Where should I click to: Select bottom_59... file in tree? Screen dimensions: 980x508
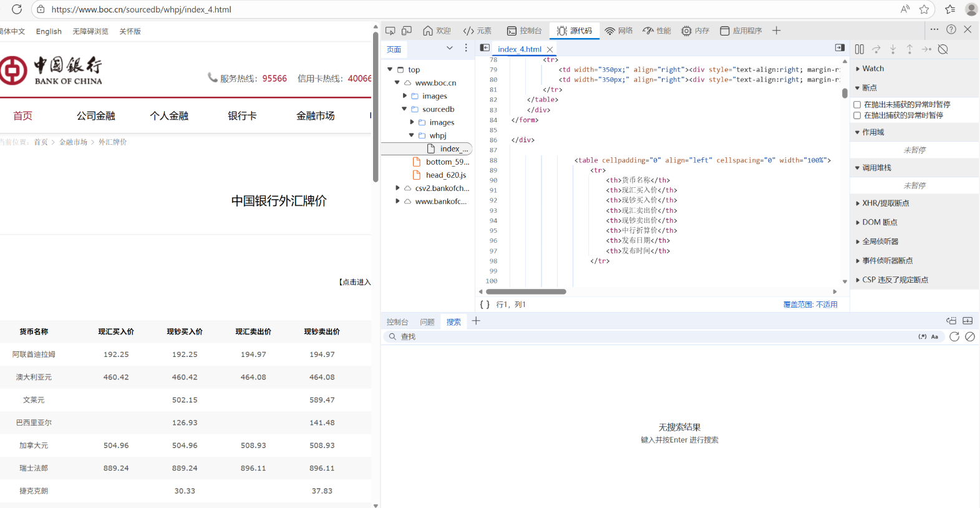(447, 162)
